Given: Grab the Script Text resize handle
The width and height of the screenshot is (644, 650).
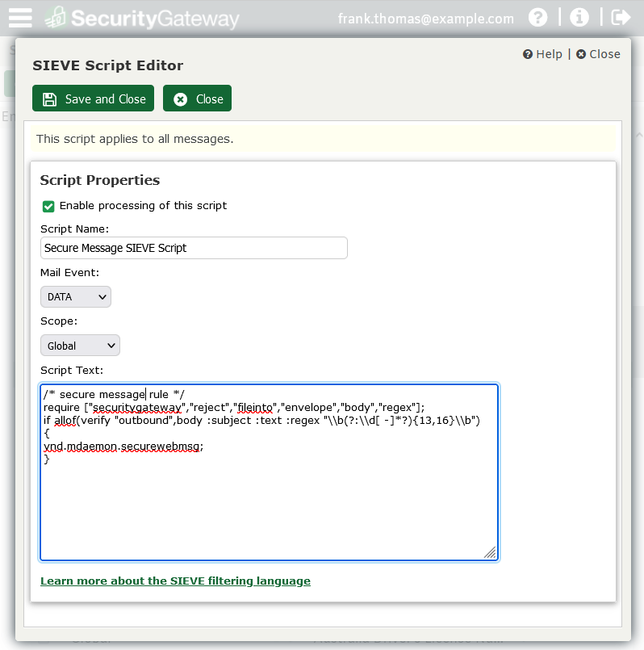Looking at the screenshot, I should (x=490, y=552).
